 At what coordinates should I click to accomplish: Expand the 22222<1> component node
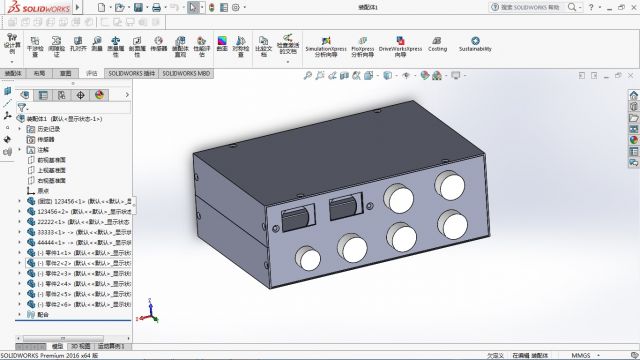point(19,222)
